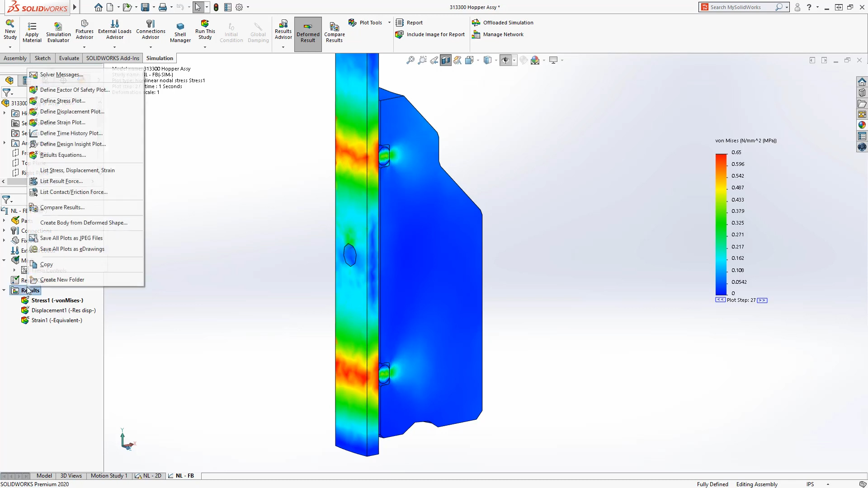Go to previous plot step
Screen dimensions: 868x488
(720, 300)
